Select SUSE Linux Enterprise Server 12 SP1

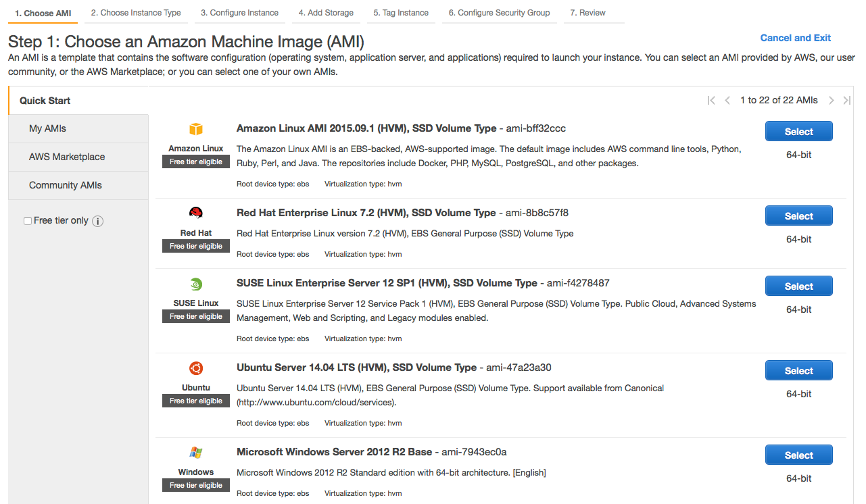click(798, 286)
